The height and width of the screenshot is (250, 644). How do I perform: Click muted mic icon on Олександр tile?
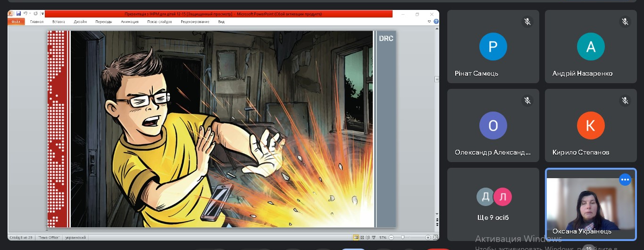[x=527, y=101]
